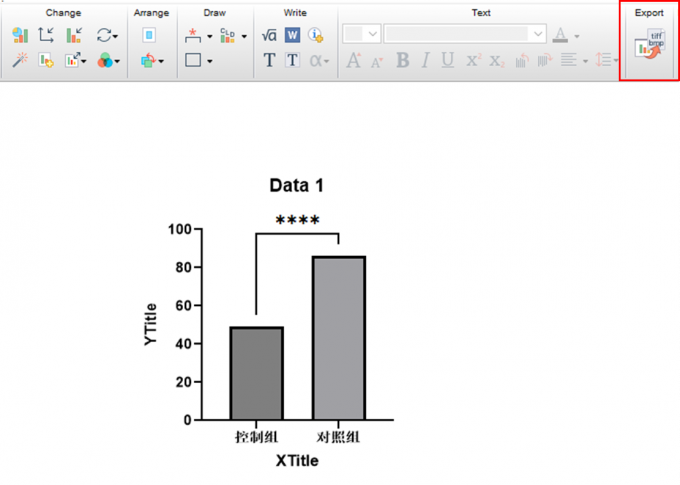
Task: Expand the significance line drawing dropdown
Action: pyautogui.click(x=210, y=36)
